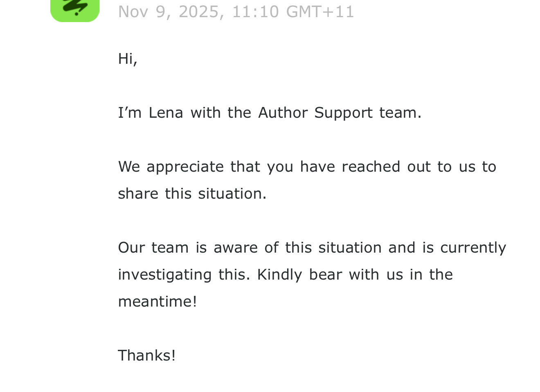540x392 pixels.
Task: Click "Our team" at the paragraph start
Action: (153, 248)
